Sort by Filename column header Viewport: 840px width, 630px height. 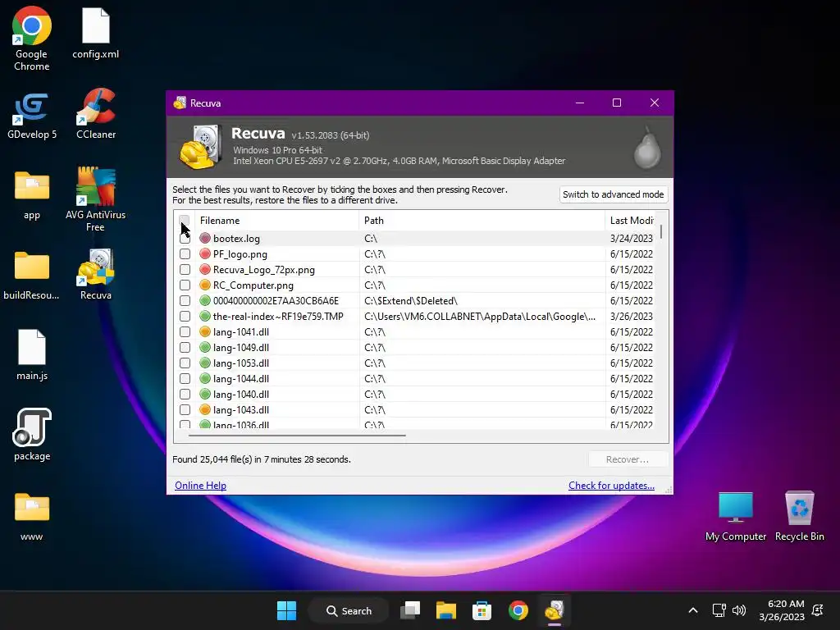[276, 220]
